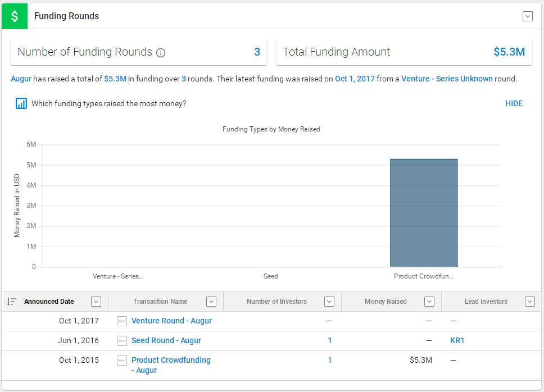This screenshot has height=392, width=544.
Task: Click the 3 rounds link in summary sentence
Action: point(184,79)
